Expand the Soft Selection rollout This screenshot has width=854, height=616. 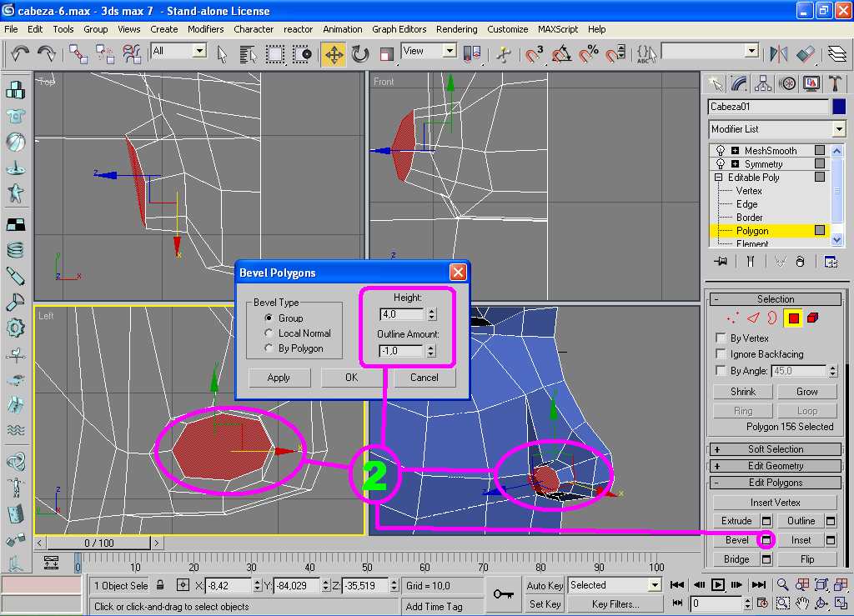click(x=775, y=449)
